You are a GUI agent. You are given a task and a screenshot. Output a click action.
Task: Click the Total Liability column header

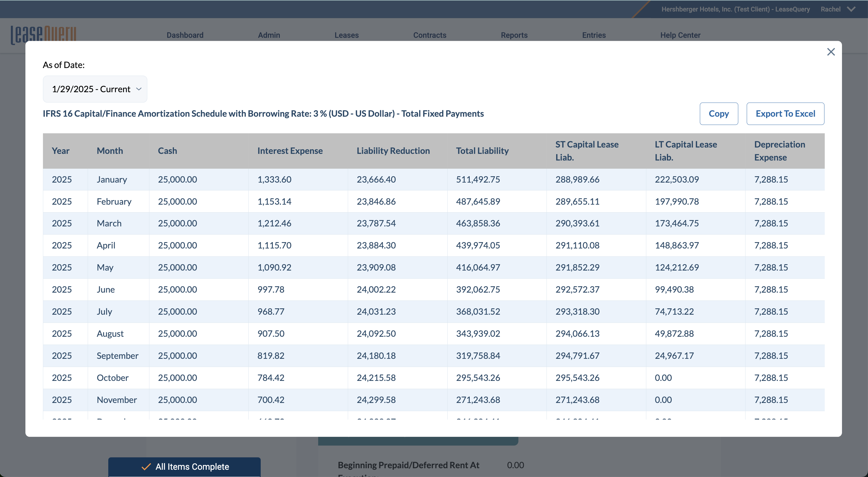(x=482, y=151)
